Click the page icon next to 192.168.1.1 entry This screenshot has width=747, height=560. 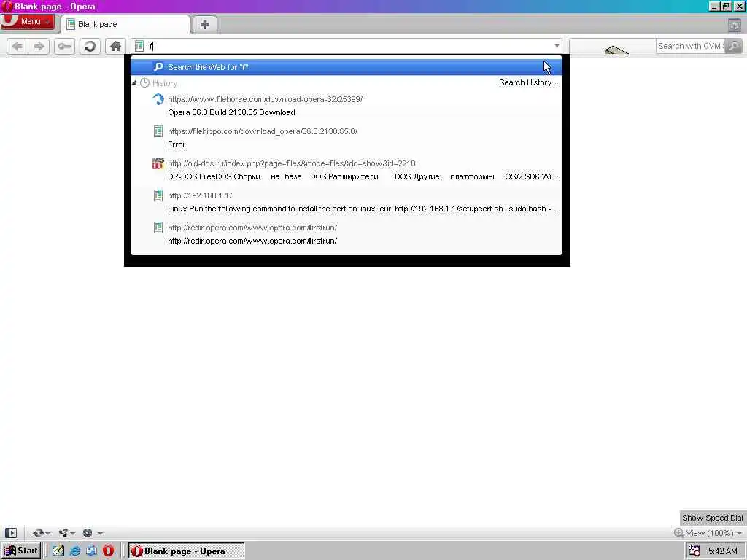point(158,195)
